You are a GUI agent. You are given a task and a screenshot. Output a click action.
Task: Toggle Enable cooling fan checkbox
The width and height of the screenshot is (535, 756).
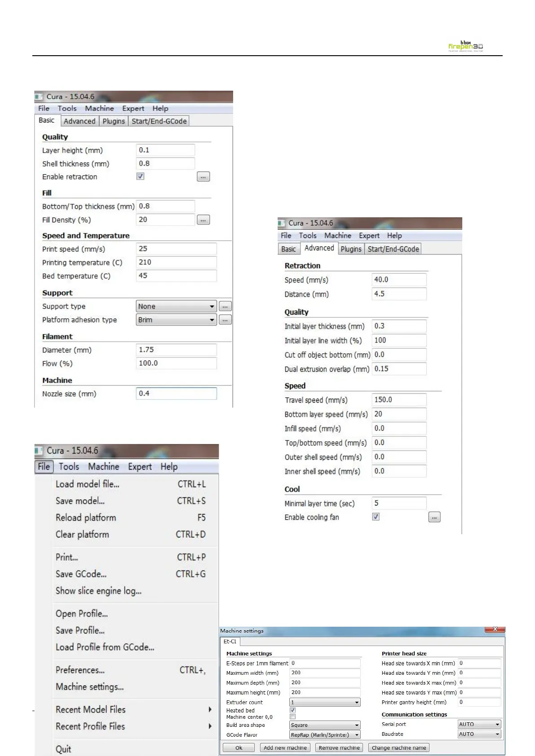click(376, 517)
